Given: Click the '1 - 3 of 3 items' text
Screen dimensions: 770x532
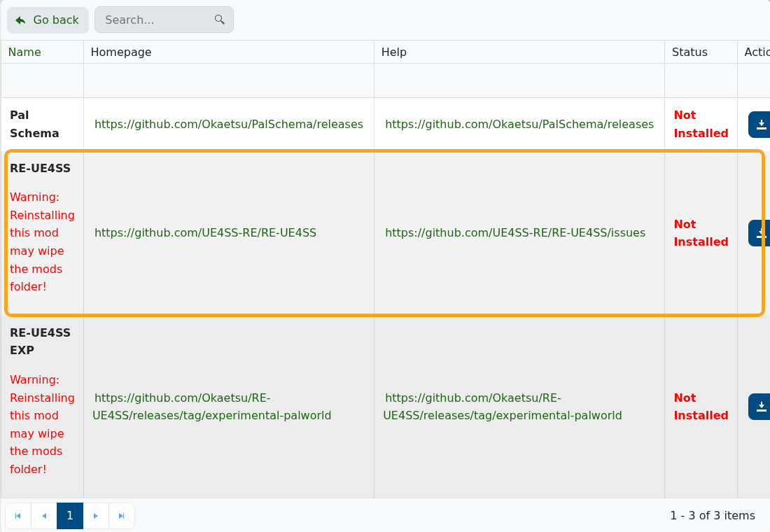Looking at the screenshot, I should 713,516.
